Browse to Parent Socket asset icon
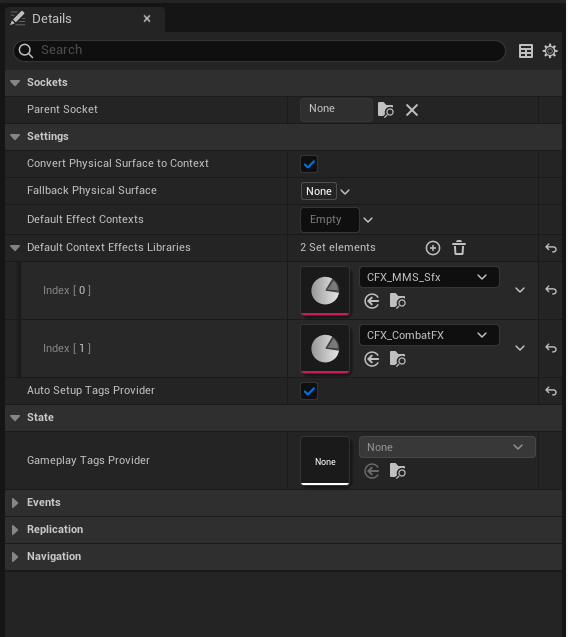 tap(386, 110)
